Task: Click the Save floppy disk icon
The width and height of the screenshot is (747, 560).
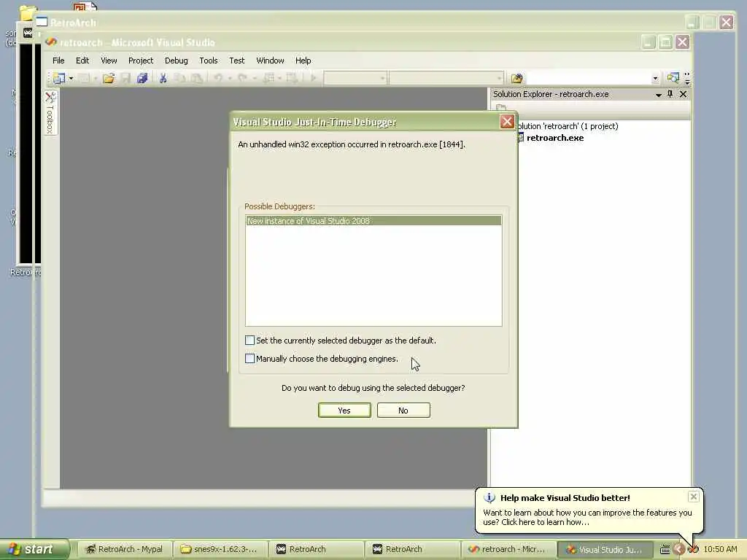Action: (x=125, y=77)
